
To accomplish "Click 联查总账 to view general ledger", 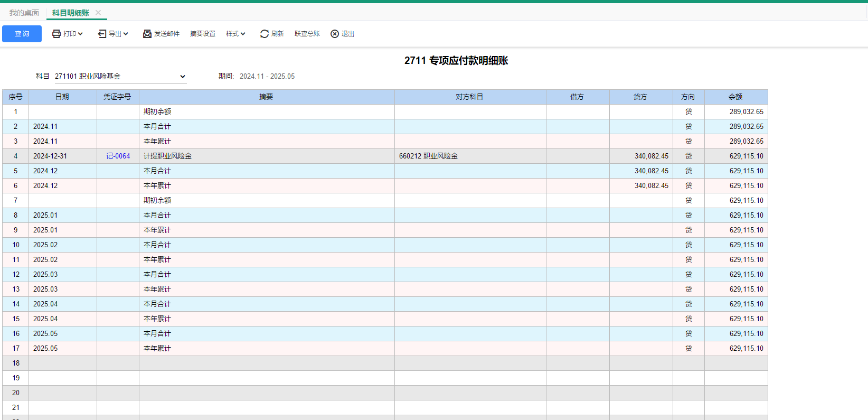I will 307,34.
